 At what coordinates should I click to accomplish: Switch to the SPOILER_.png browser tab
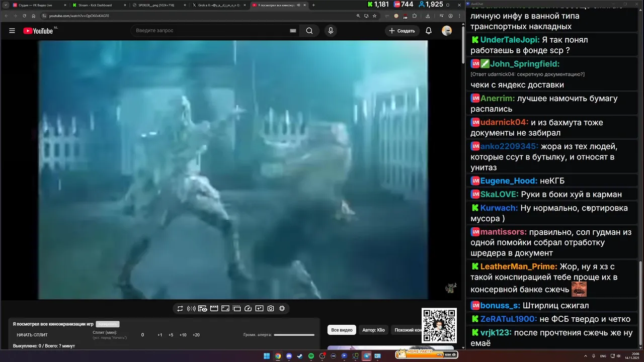point(159,5)
